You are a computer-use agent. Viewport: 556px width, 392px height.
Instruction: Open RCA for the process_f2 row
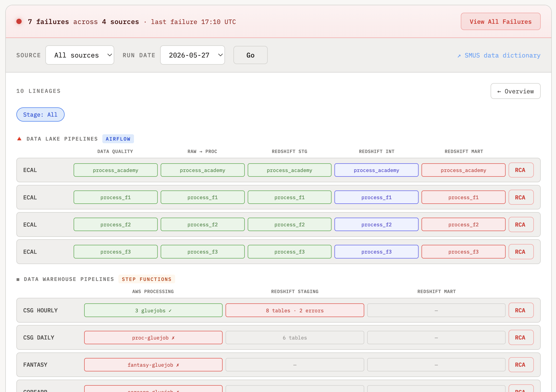521,224
